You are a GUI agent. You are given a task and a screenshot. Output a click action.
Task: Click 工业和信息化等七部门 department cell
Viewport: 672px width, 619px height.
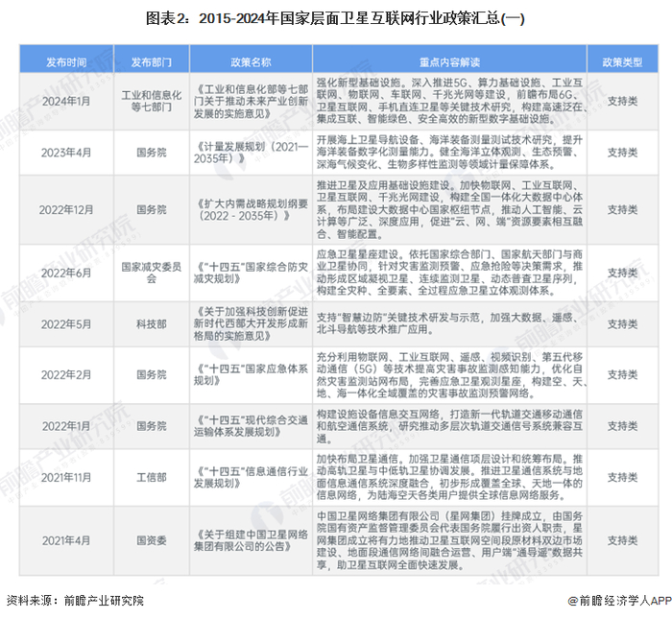[152, 101]
